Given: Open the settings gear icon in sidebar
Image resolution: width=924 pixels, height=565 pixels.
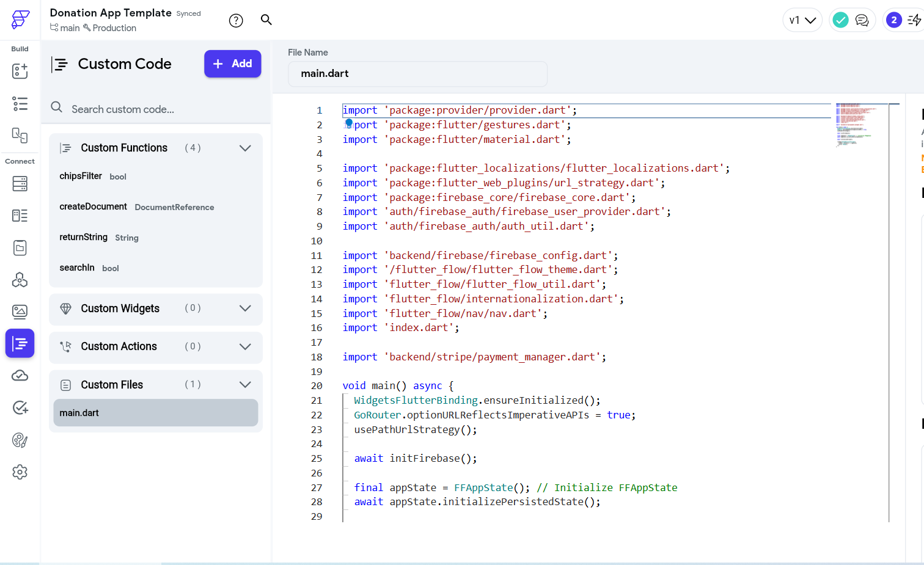Looking at the screenshot, I should [x=20, y=472].
